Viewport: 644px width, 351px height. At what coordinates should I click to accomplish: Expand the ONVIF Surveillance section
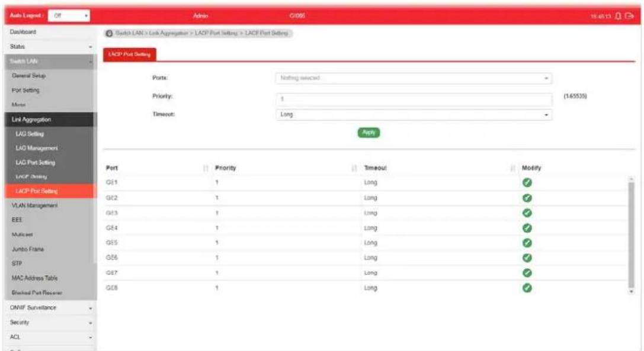coord(50,307)
